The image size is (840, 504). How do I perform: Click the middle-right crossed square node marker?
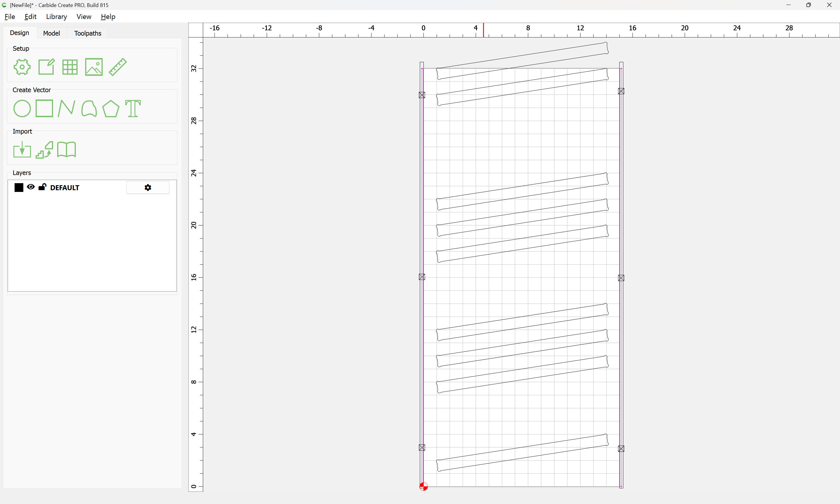[621, 278]
